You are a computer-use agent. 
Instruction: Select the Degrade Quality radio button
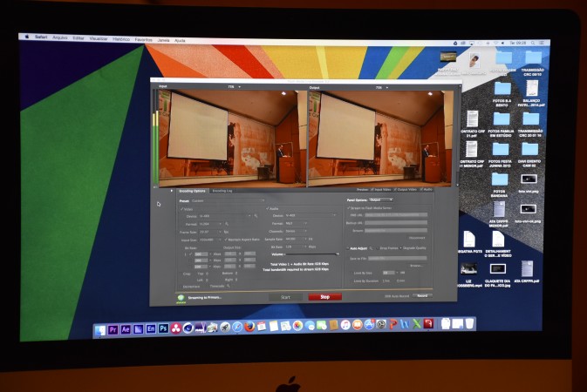tap(400, 248)
